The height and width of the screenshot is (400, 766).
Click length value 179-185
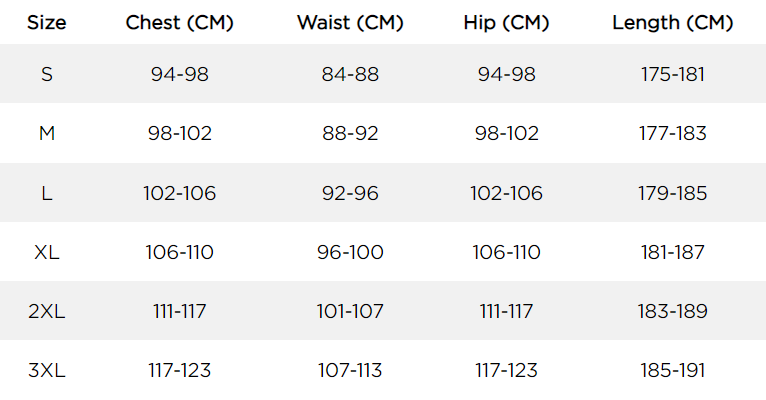(x=672, y=193)
